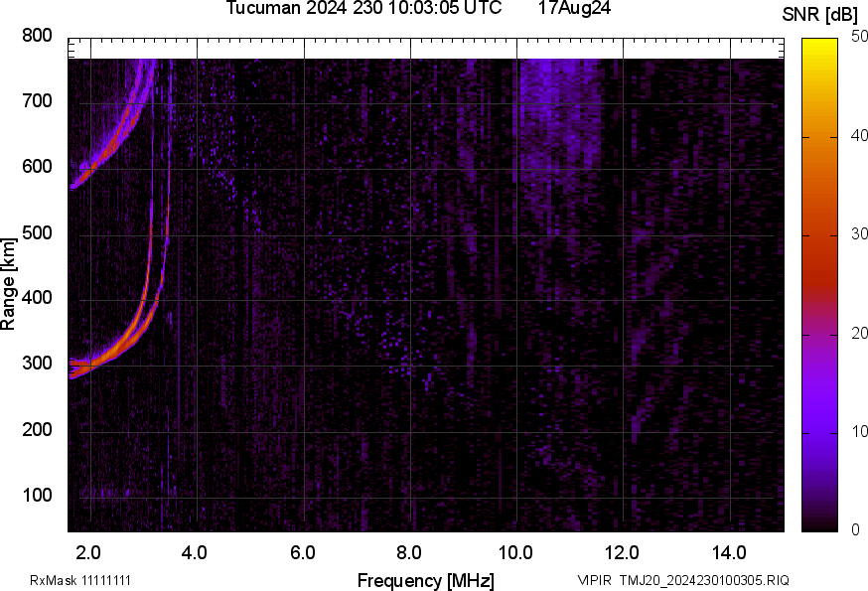Click the VIPIR TMJ20 filename label
Viewport: 868px width, 591px height.
point(682,580)
